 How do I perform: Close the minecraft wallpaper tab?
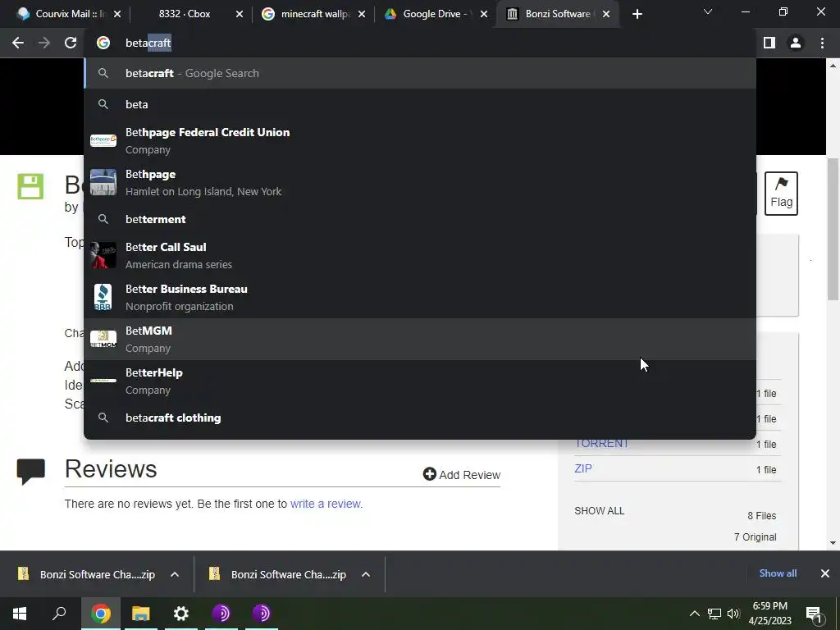coord(362,15)
